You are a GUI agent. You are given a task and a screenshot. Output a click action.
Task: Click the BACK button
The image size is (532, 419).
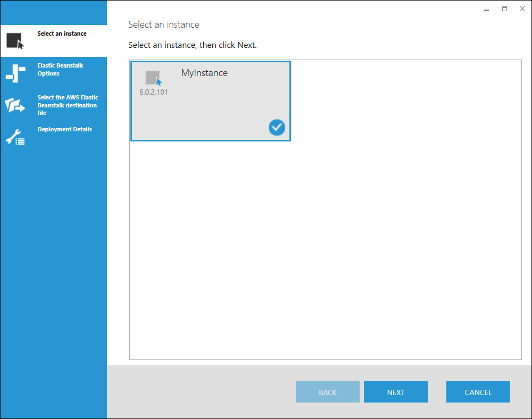coord(327,392)
